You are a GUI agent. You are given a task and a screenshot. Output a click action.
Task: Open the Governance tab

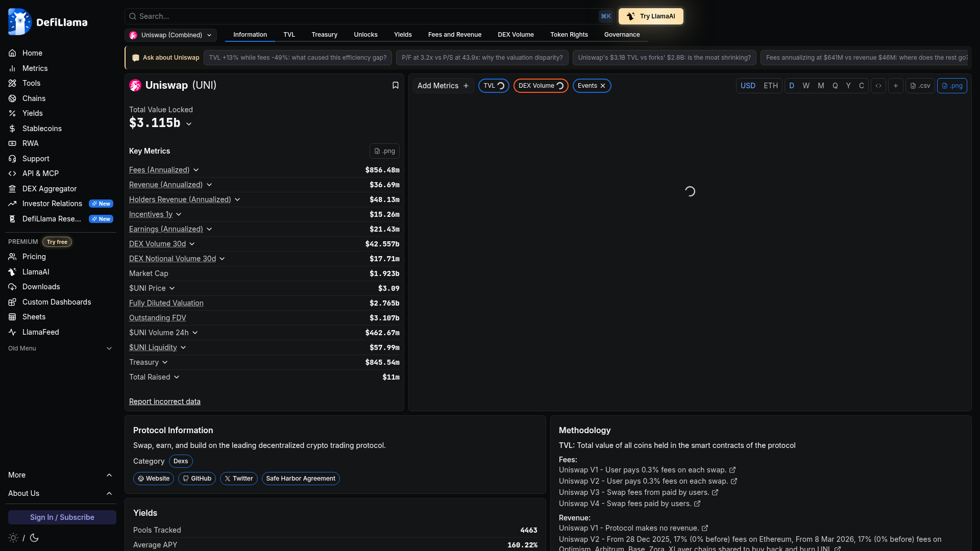(x=622, y=35)
